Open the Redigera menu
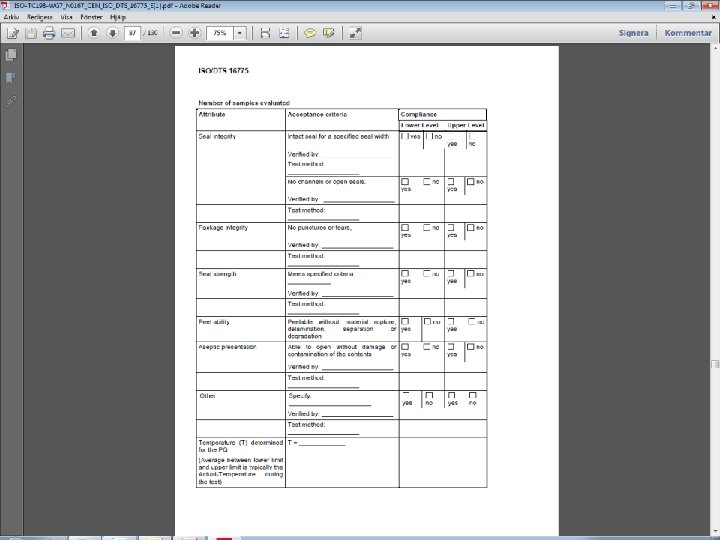This screenshot has height=540, width=720. [x=39, y=17]
